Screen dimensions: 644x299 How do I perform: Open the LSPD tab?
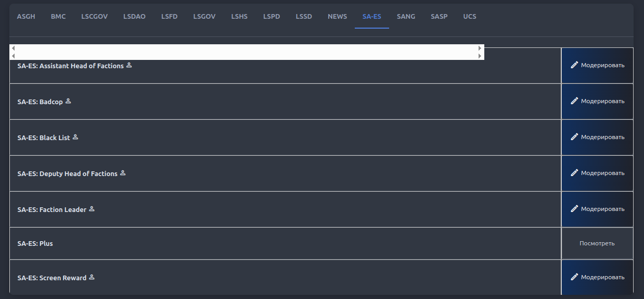(272, 17)
